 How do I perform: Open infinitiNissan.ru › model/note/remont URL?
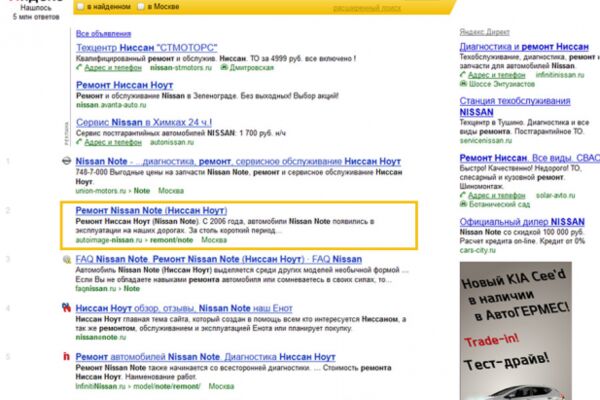[138, 386]
